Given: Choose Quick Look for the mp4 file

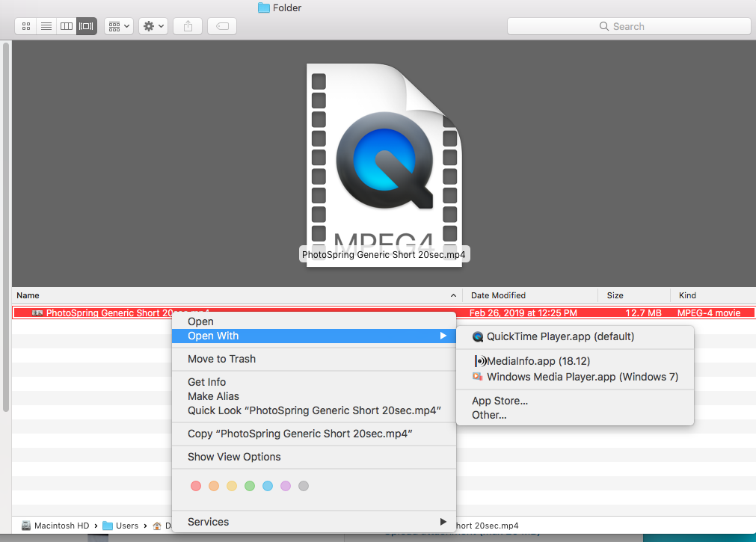Looking at the screenshot, I should (314, 411).
